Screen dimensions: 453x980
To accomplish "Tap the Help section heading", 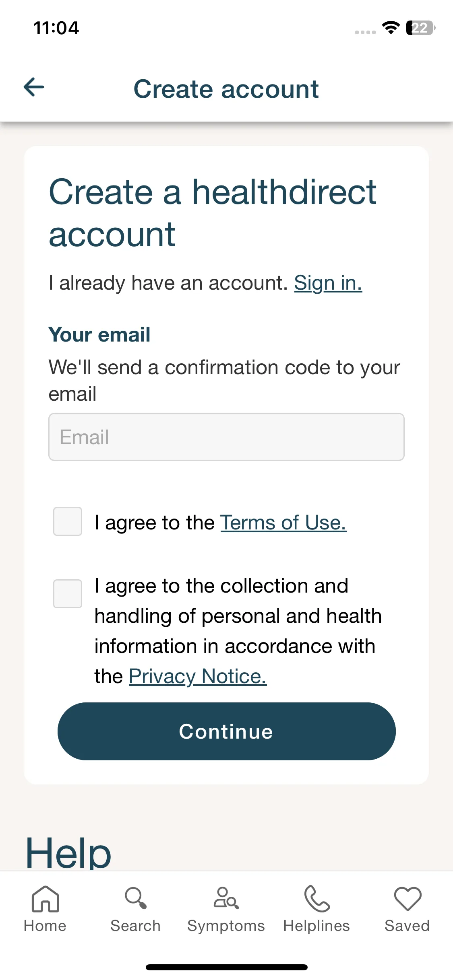I will click(x=68, y=853).
